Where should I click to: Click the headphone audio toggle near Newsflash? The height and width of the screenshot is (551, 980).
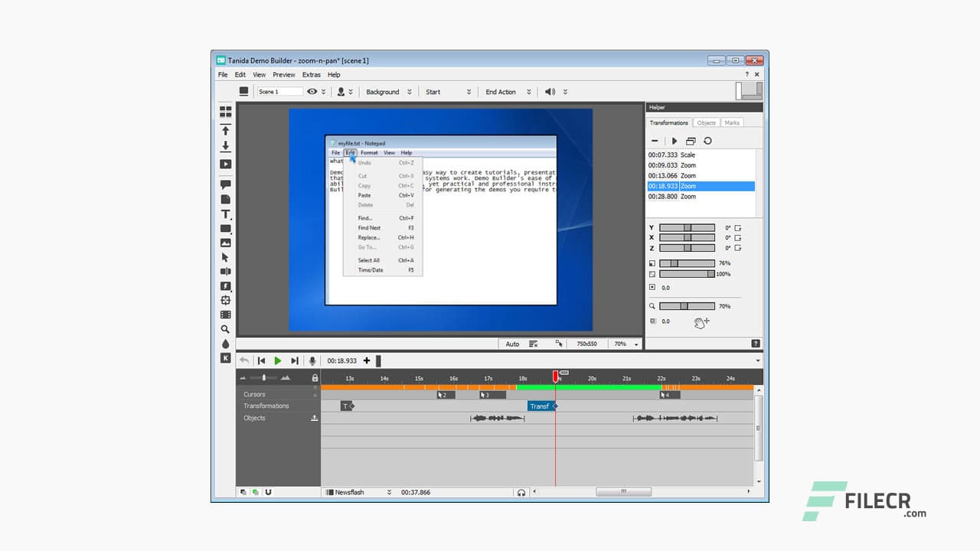click(521, 492)
